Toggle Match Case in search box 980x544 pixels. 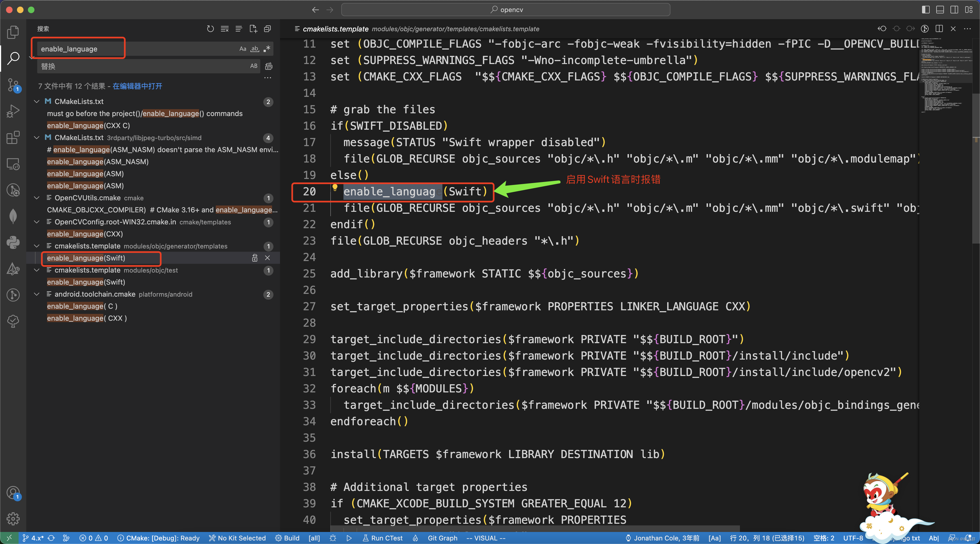coord(243,49)
